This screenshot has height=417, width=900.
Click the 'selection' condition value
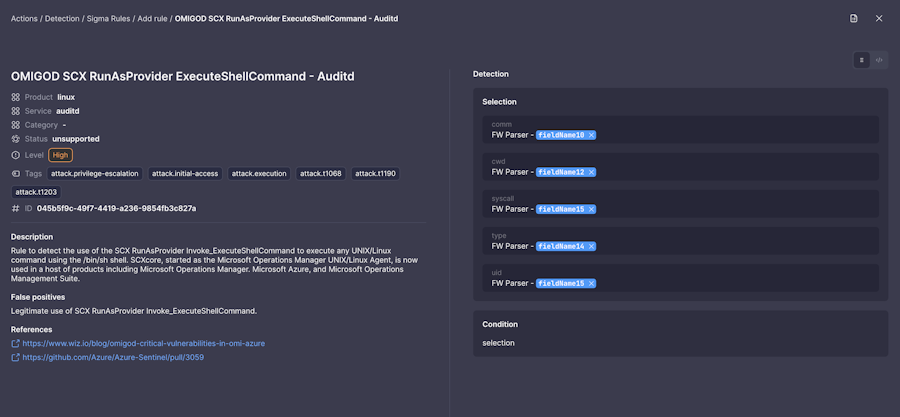click(498, 343)
